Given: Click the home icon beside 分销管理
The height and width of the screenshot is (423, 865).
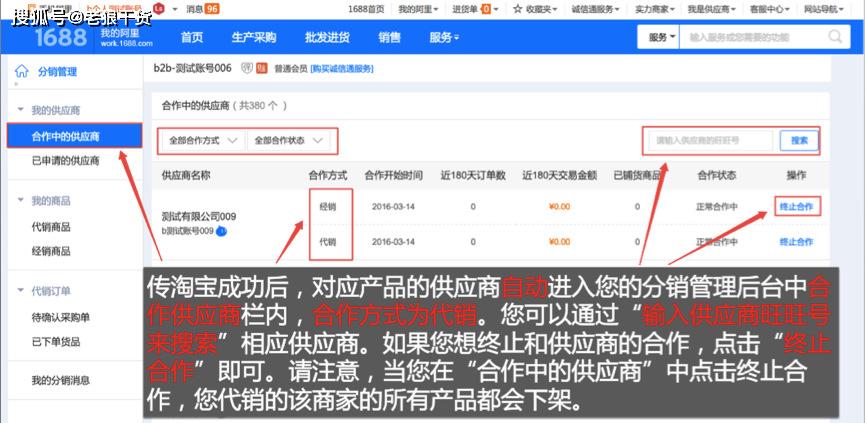Looking at the screenshot, I should (22, 71).
